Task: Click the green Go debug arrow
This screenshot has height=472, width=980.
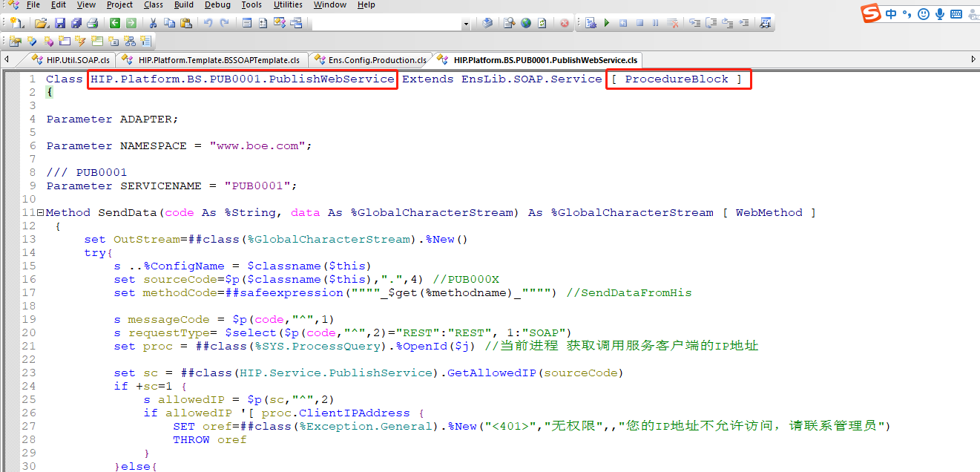Action: point(606,23)
